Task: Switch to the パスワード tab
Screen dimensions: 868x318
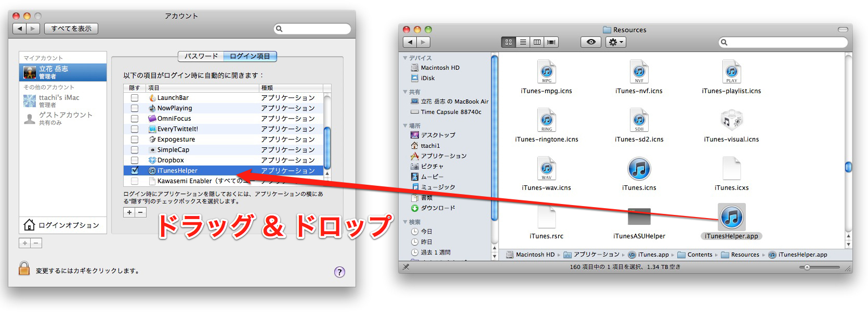Action: pyautogui.click(x=201, y=56)
